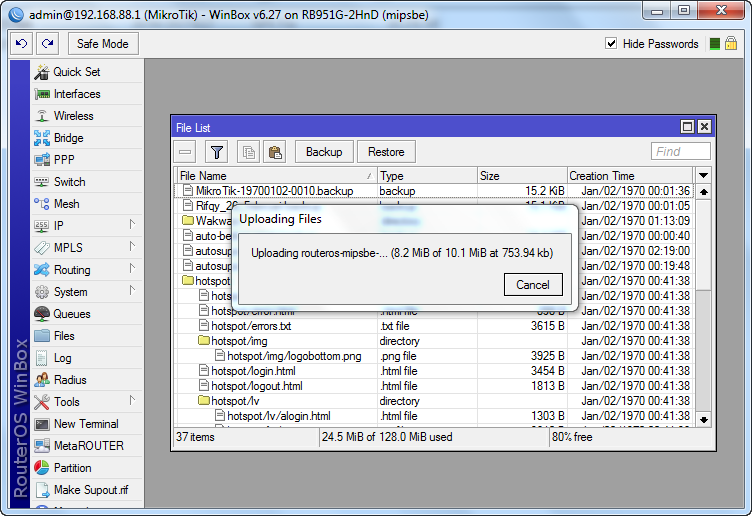Viewport: 752px width, 516px height.
Task: Click the File List scroll down arrow
Action: tap(704, 420)
